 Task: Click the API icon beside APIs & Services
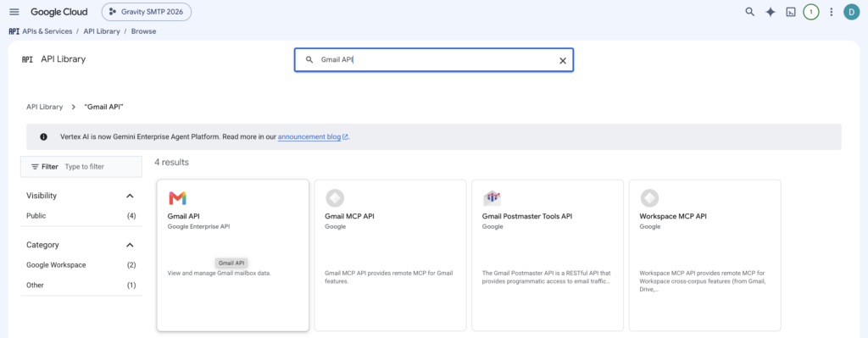[14, 31]
